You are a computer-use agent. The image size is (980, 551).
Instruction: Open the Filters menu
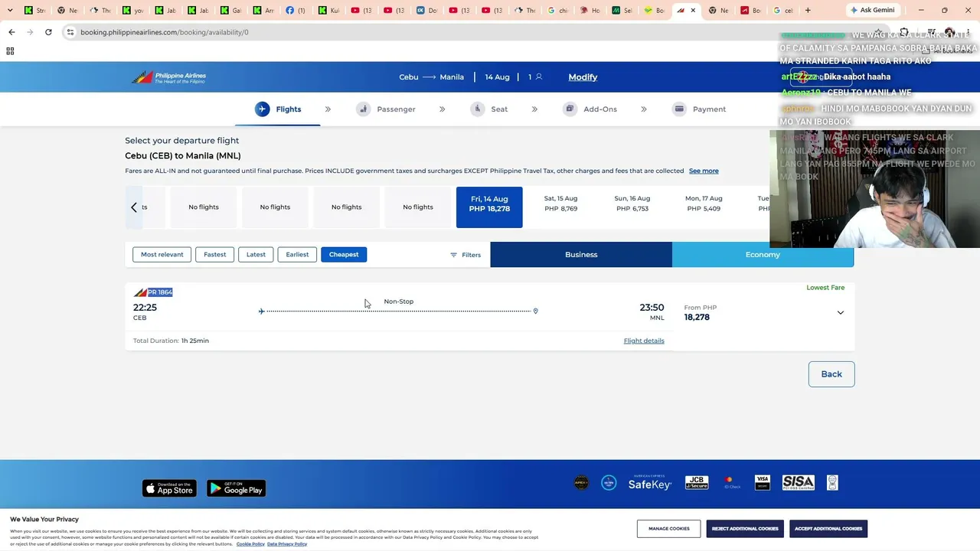[465, 255]
